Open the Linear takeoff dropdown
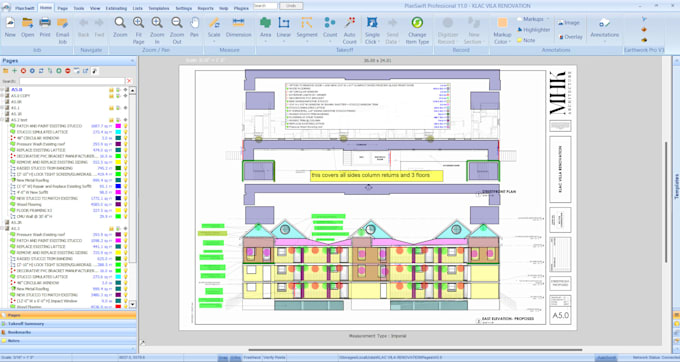The width and height of the screenshot is (680, 362). coord(284,42)
